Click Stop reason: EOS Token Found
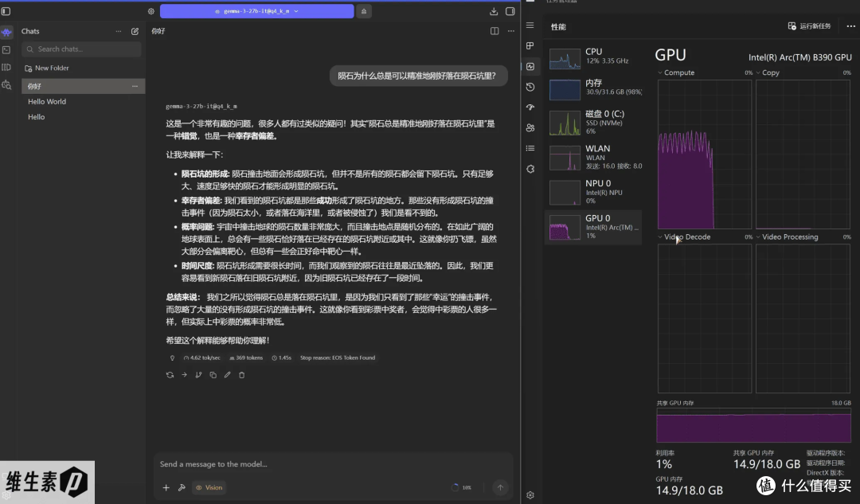The image size is (860, 504). point(338,357)
